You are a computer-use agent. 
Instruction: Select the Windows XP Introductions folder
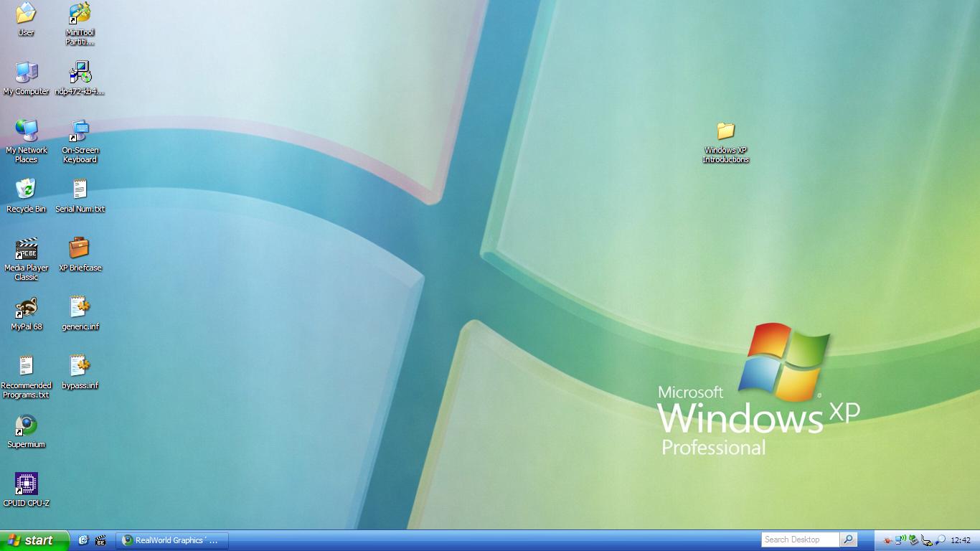click(x=725, y=131)
